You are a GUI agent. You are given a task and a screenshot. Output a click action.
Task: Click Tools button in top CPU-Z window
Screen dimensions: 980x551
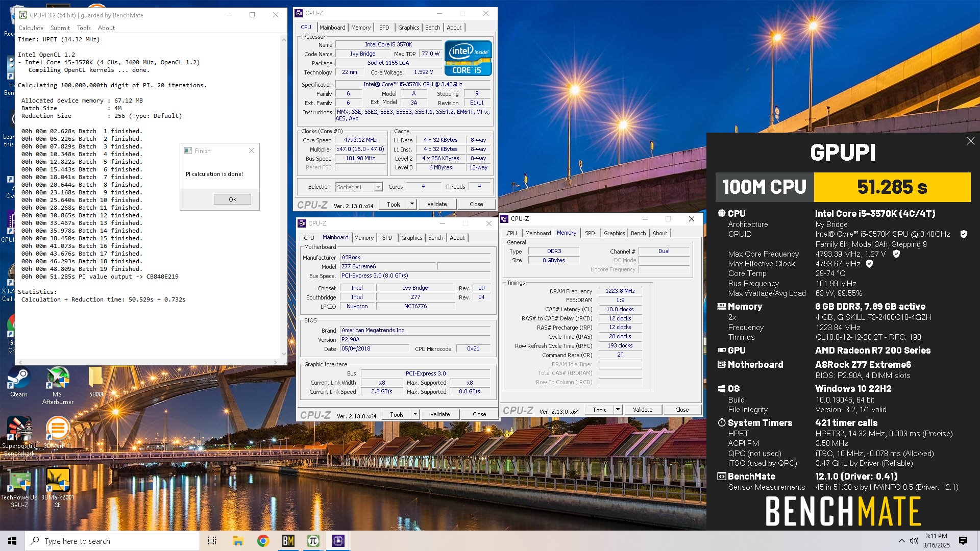pos(394,204)
